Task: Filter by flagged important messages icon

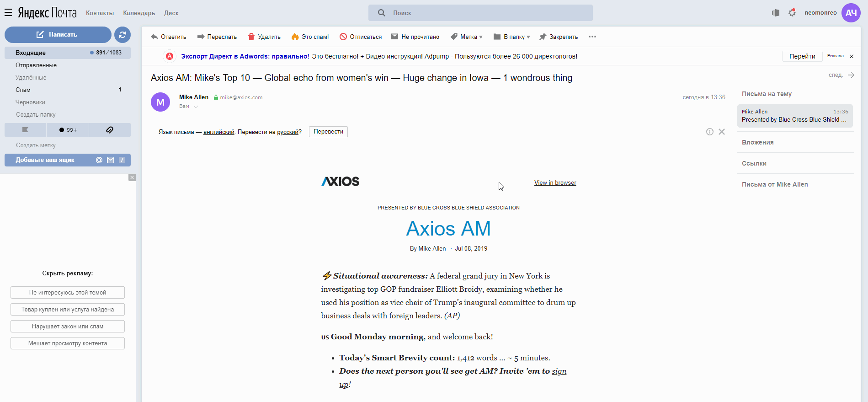Action: click(25, 130)
